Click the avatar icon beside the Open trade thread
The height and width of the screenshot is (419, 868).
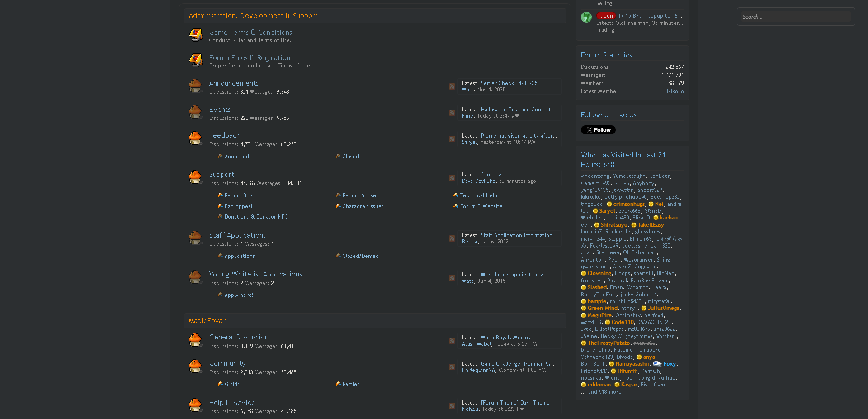click(x=586, y=17)
